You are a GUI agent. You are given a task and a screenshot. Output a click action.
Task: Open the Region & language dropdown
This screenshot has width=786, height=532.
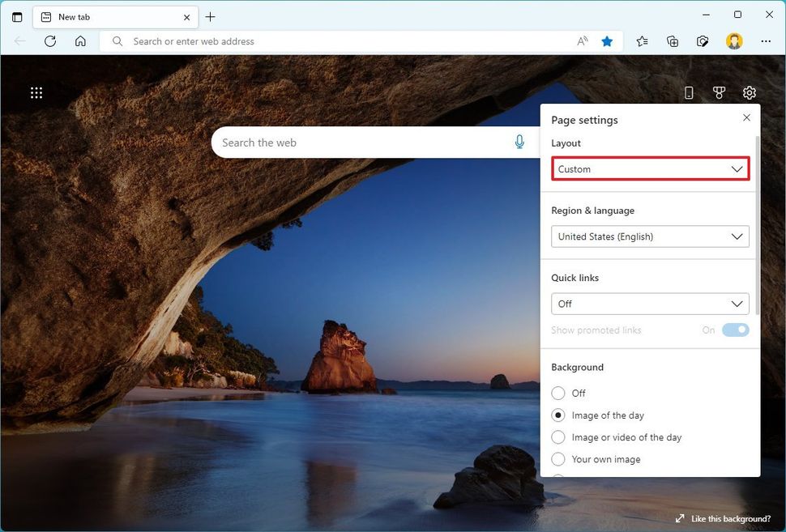[x=650, y=236]
